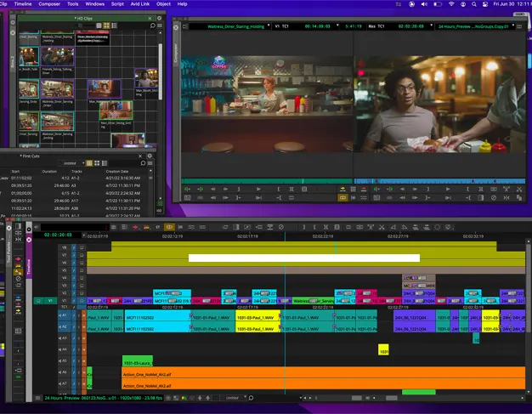Click macOS Spotlight search icon
The height and width of the screenshot is (414, 532).
[474, 4]
